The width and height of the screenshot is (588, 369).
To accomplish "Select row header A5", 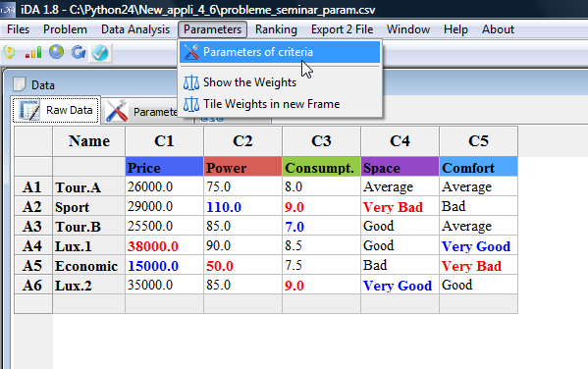I will tap(33, 266).
